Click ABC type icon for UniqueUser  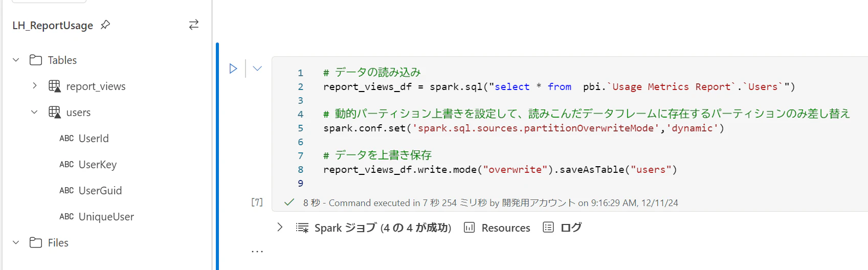(x=66, y=217)
